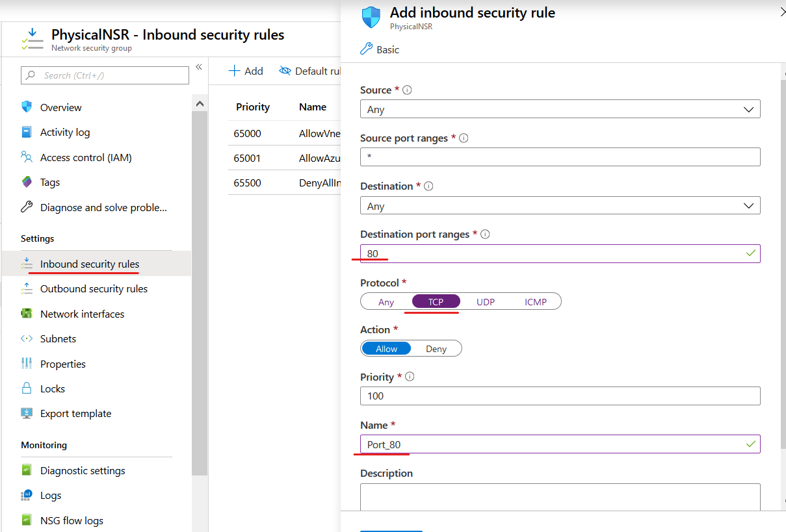This screenshot has height=532, width=786.
Task: Click the Source port ranges info icon
Action: click(464, 138)
